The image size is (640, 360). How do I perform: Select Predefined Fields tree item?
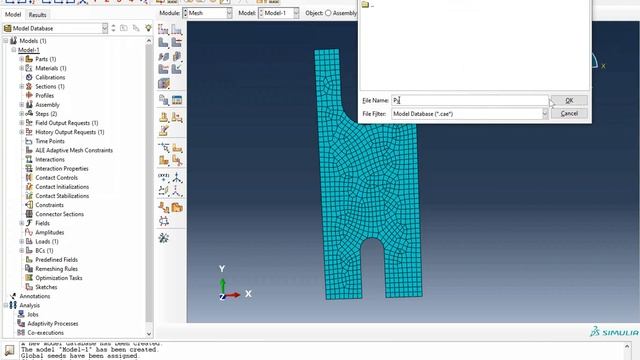point(56,260)
